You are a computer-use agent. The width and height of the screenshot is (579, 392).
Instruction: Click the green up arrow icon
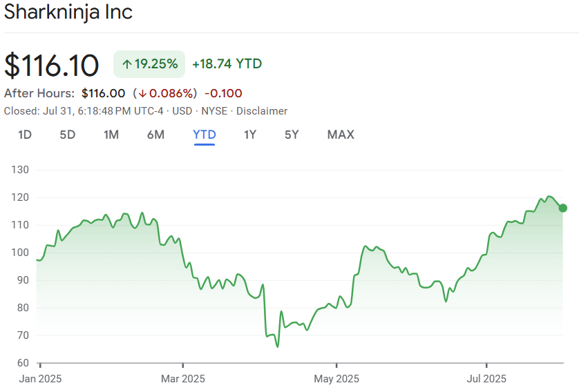[126, 64]
